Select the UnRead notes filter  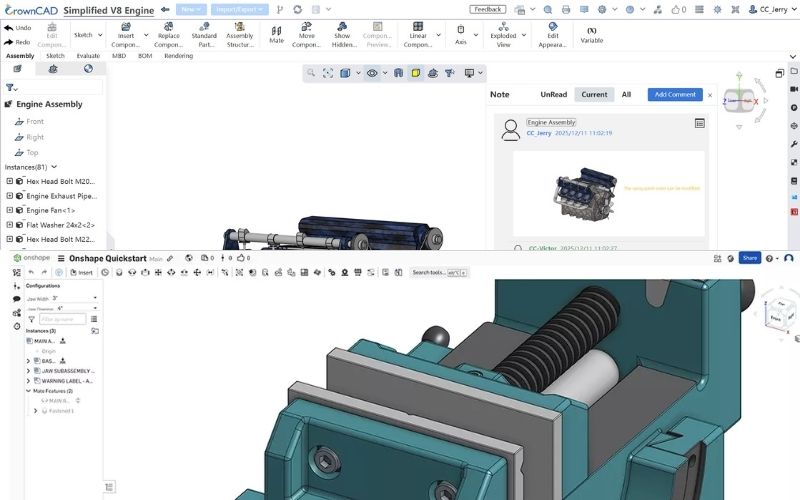pyautogui.click(x=554, y=94)
